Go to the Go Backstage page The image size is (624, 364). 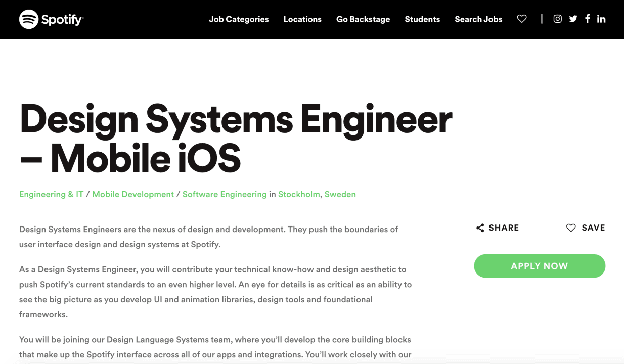pyautogui.click(x=363, y=19)
